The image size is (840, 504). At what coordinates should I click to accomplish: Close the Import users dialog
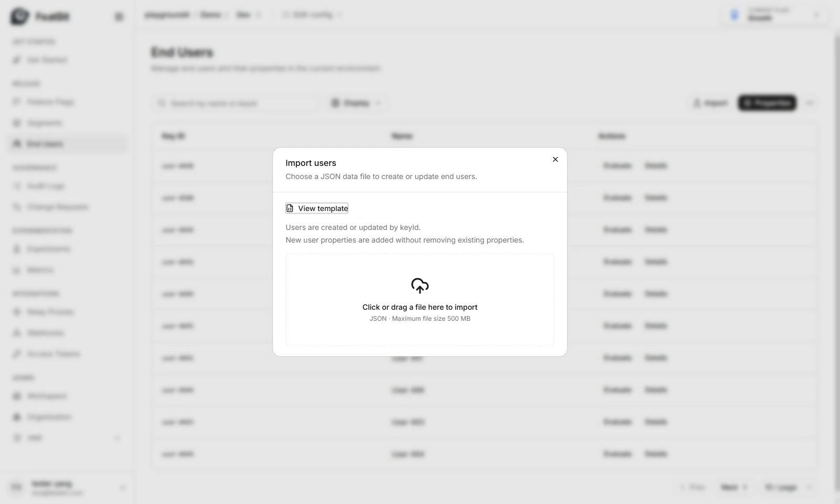coord(555,160)
